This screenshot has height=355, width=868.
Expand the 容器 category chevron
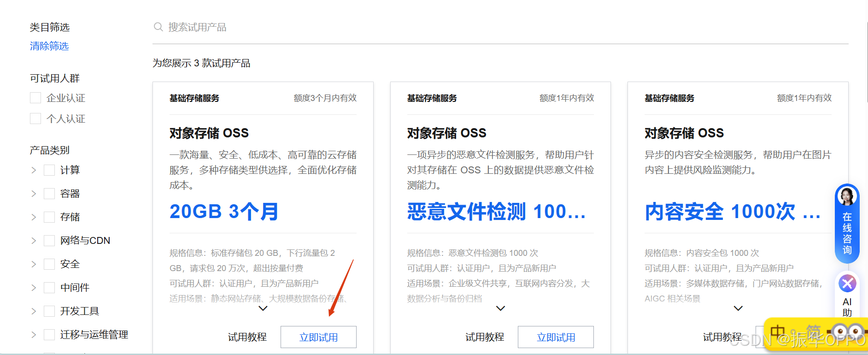(34, 194)
